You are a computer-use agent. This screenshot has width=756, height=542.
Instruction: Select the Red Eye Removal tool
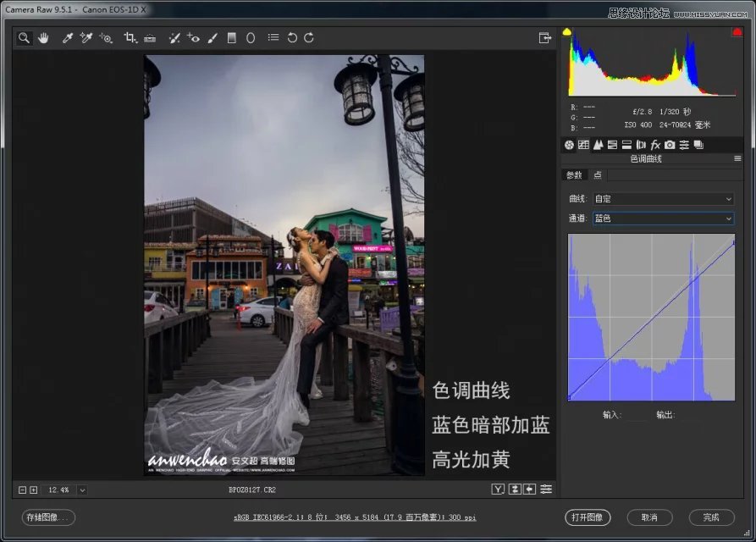[x=193, y=37]
